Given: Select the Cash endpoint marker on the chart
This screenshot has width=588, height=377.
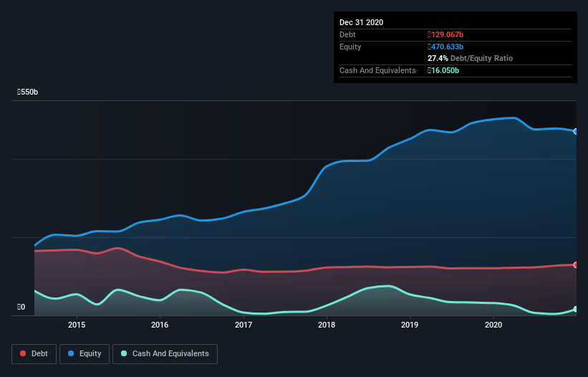Looking at the screenshot, I should coord(576,309).
